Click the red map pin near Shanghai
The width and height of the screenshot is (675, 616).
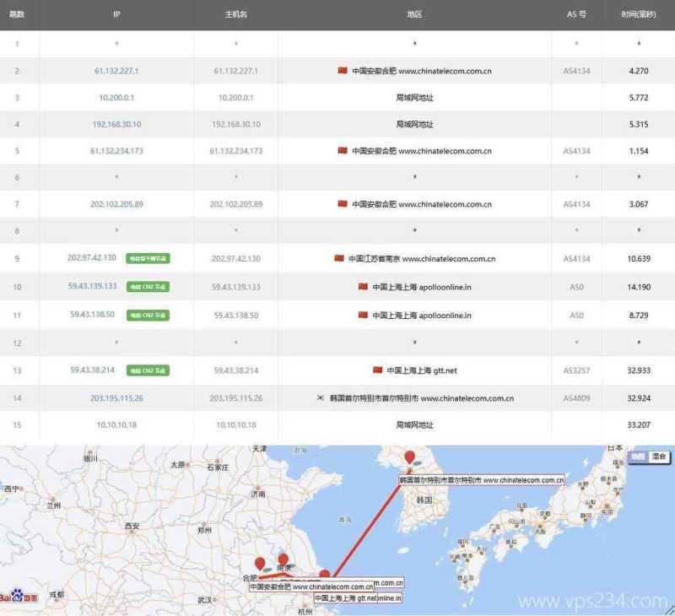point(324,575)
